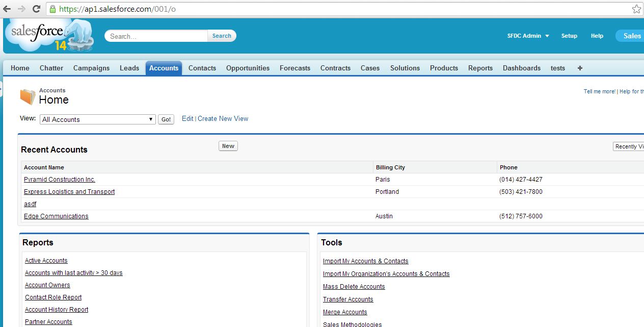Click Create New View link
This screenshot has width=644, height=327.
pos(223,118)
